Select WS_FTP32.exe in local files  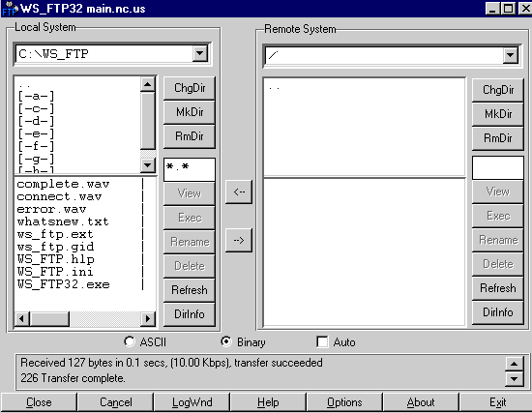(64, 284)
